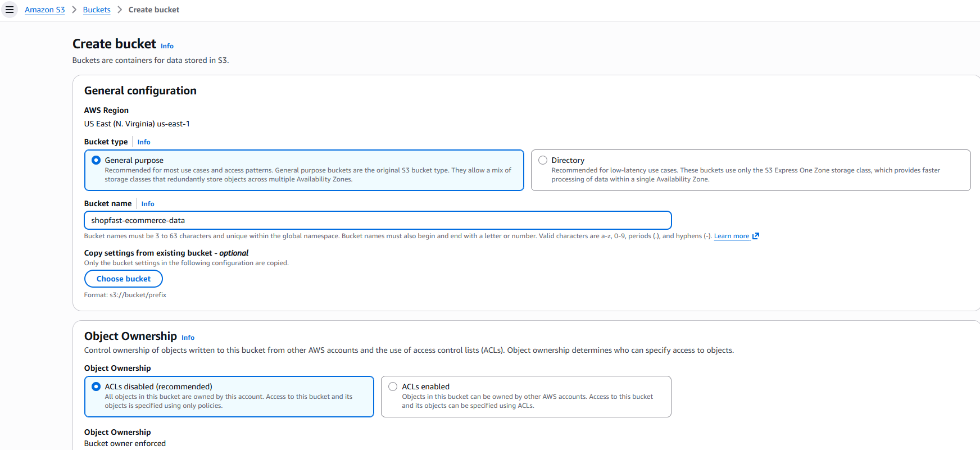980x450 pixels.
Task: Open Info next to Create bucket heading
Action: click(167, 46)
